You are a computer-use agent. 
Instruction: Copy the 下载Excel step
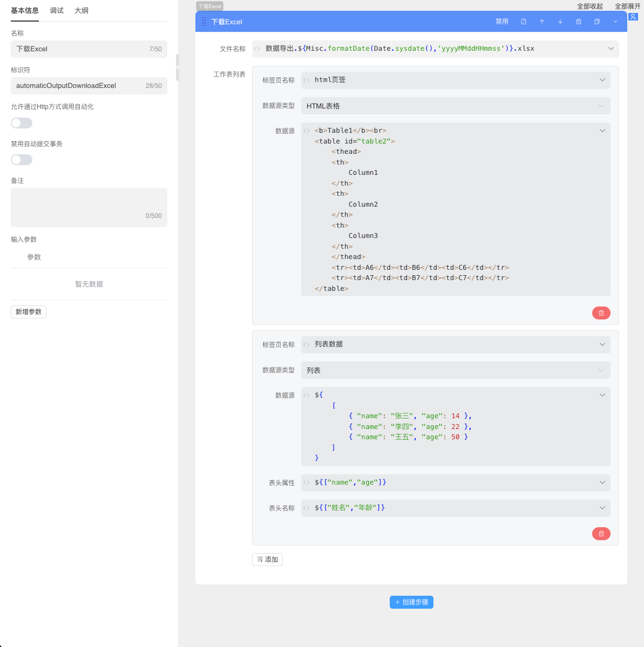(x=596, y=22)
